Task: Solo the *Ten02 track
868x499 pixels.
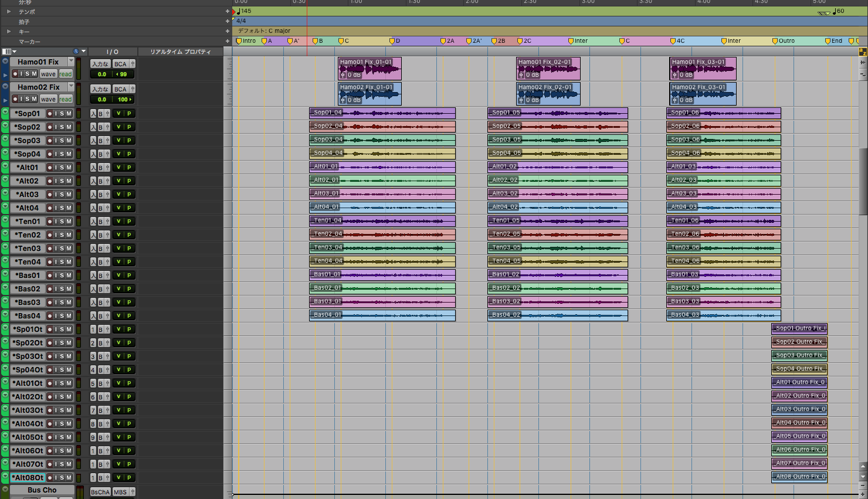Action: pyautogui.click(x=62, y=235)
